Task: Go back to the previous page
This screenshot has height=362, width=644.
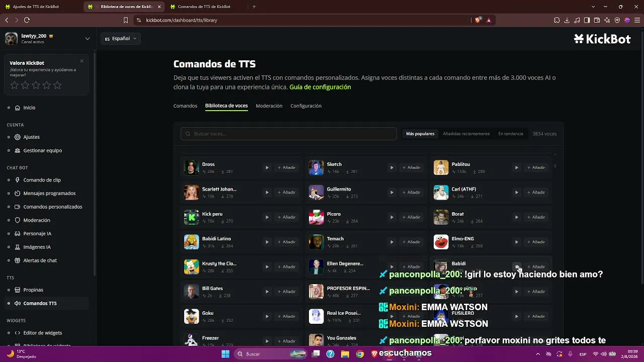Action: [x=7, y=20]
